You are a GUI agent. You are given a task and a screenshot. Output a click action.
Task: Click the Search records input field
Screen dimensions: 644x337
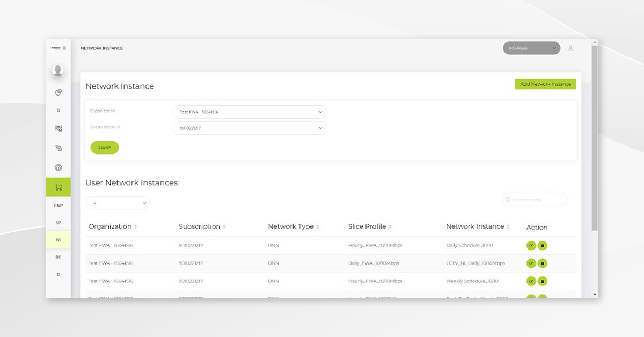coord(535,200)
